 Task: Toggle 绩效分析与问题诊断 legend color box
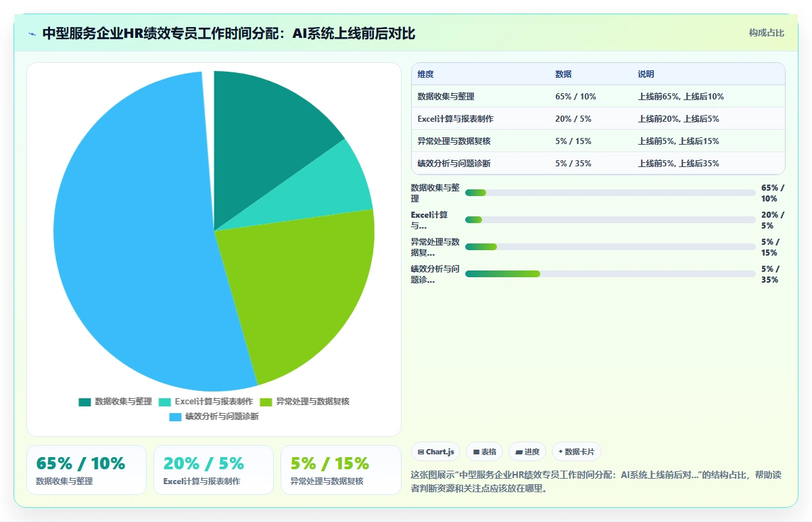point(175,417)
